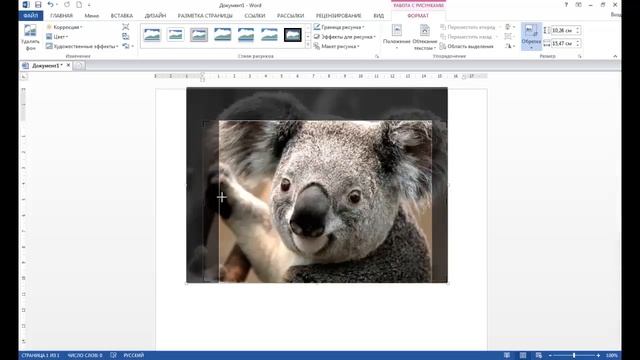The image size is (640, 360).
Task: Switch to the ВИД tab
Action: tap(378, 16)
